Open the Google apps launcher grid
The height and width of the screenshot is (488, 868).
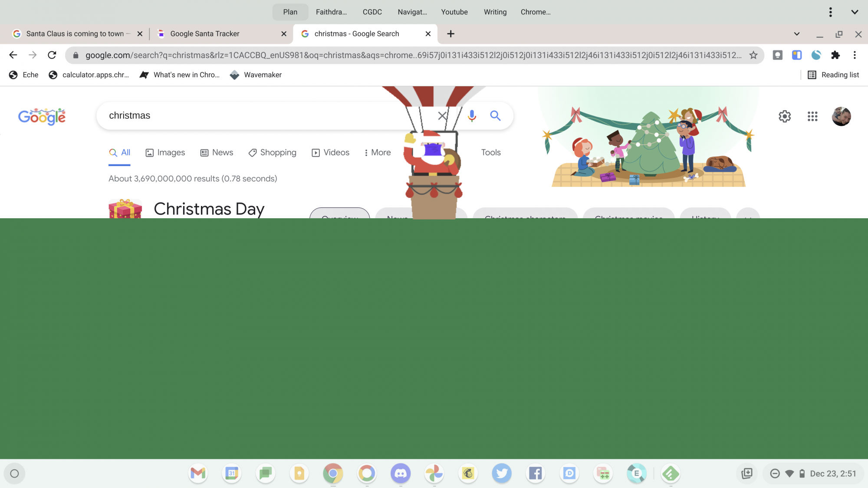[x=812, y=116]
